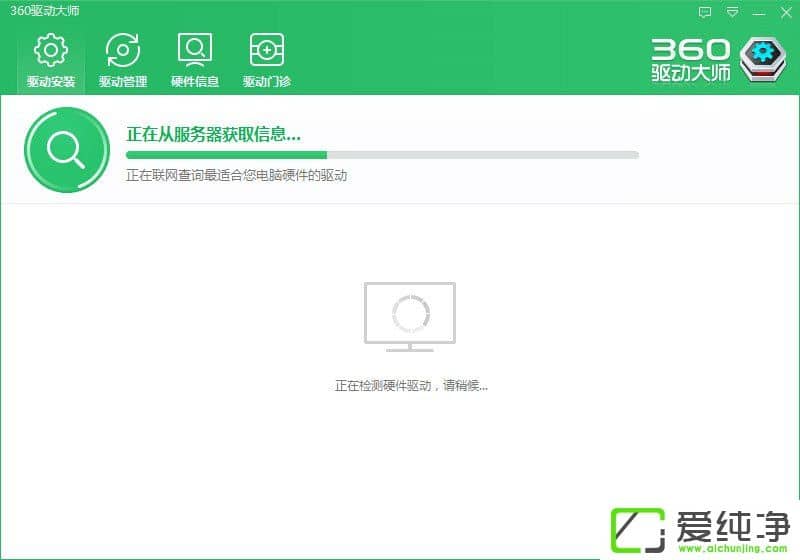Click the 360驱动大师 title bar text
Image resolution: width=800 pixels, height=560 pixels.
(44, 11)
